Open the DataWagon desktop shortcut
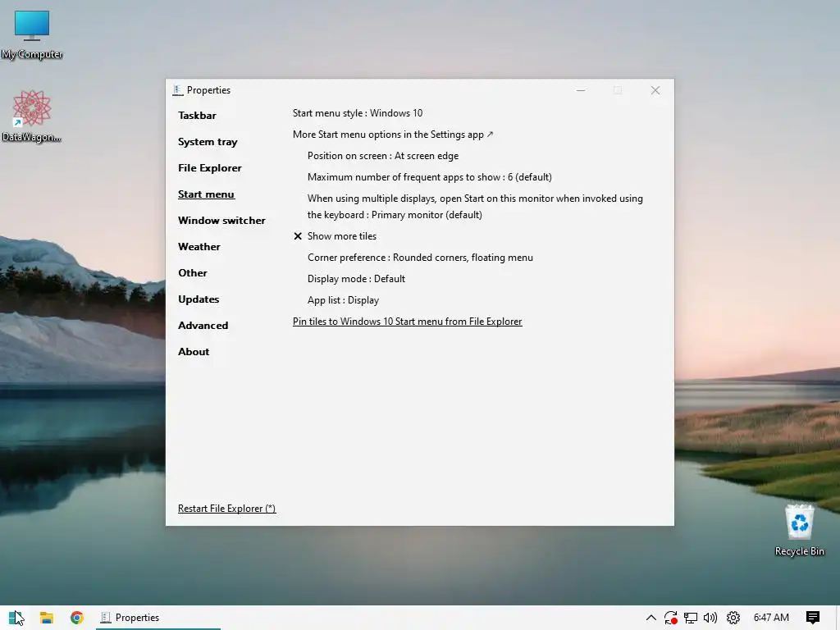This screenshot has width=840, height=630. pos(32,116)
